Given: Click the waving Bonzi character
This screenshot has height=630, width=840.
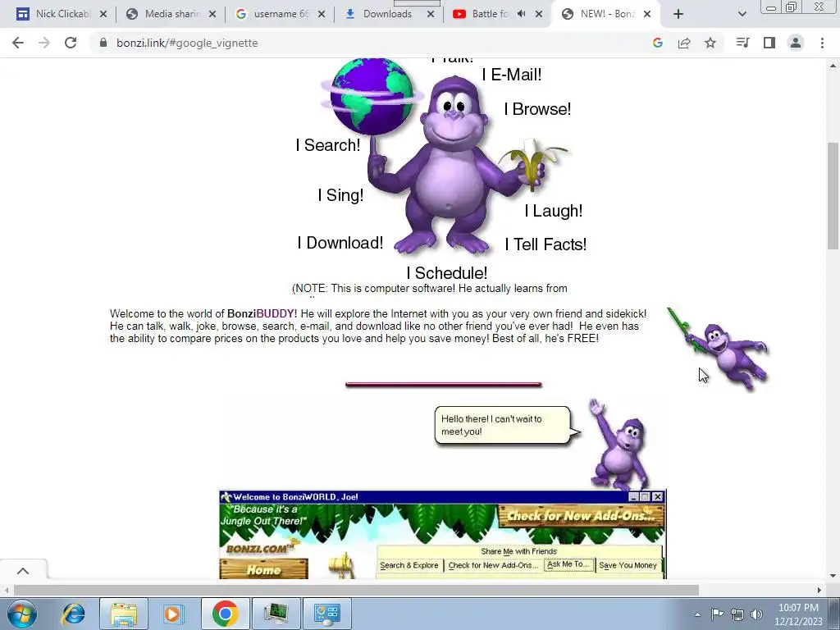Looking at the screenshot, I should [619, 444].
